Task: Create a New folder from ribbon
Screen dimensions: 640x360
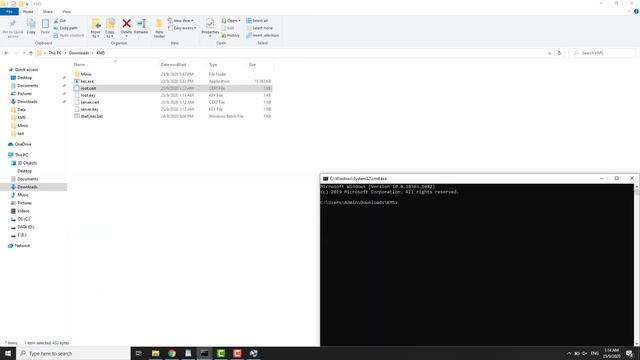Action: [x=159, y=28]
